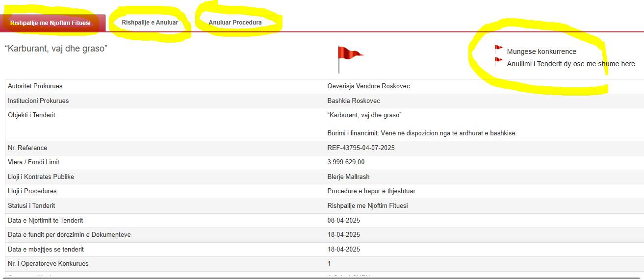This screenshot has height=279, width=644.
Task: Click the flag icon beside Anullimi i Tenderit
Action: pyautogui.click(x=499, y=62)
